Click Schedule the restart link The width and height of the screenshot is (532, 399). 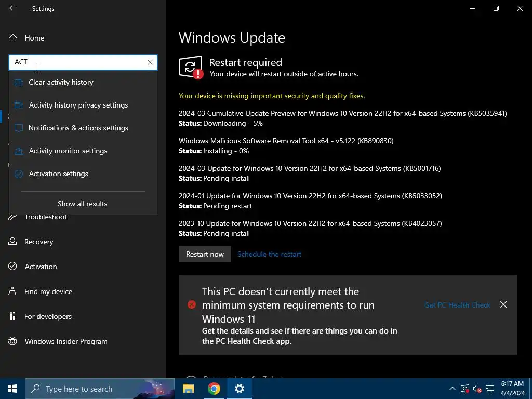(270, 254)
